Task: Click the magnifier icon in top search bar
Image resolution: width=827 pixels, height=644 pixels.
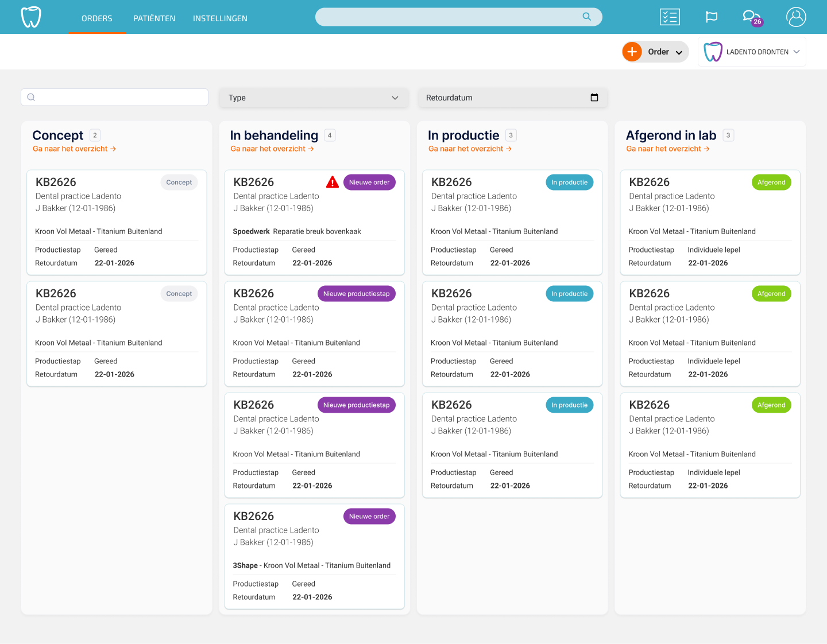Action: pos(586,17)
